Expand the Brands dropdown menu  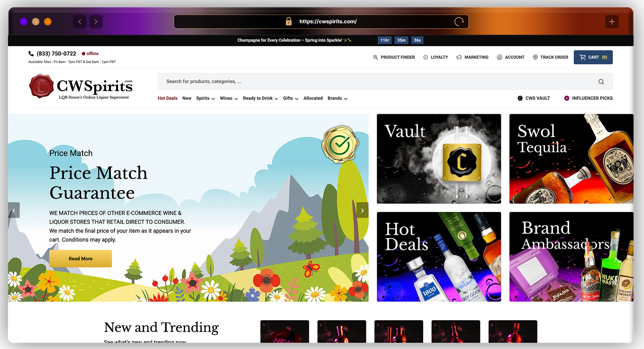(337, 98)
